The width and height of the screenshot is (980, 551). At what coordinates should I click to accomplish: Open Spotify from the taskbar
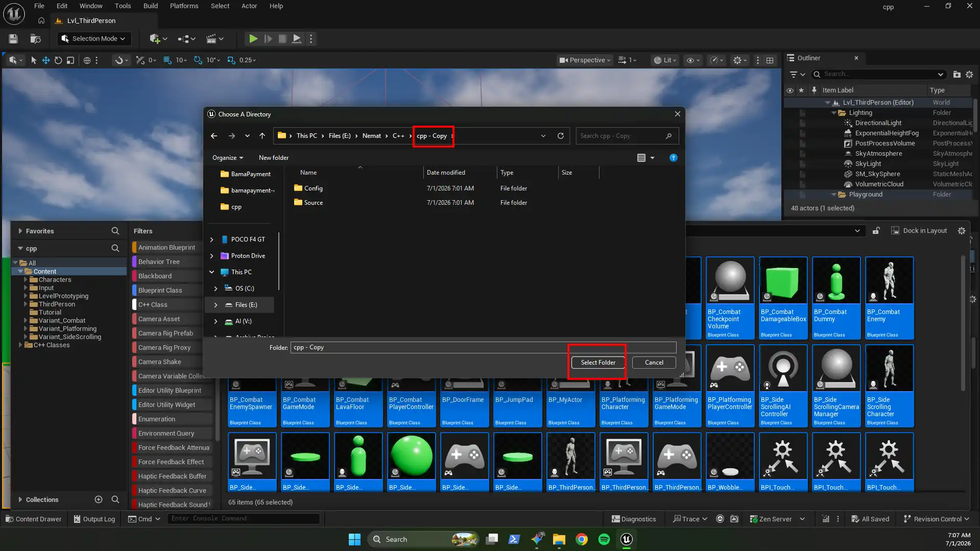click(604, 539)
